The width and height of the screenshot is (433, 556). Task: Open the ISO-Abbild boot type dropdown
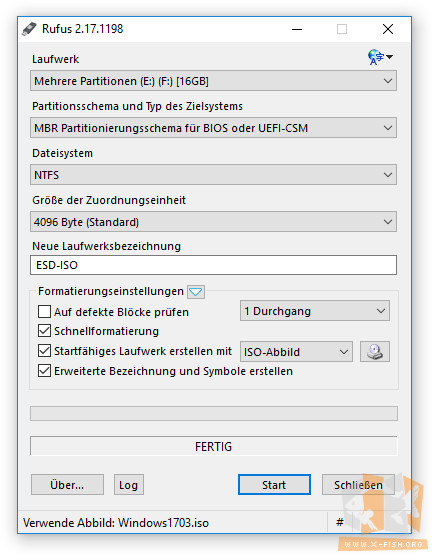coord(296,352)
